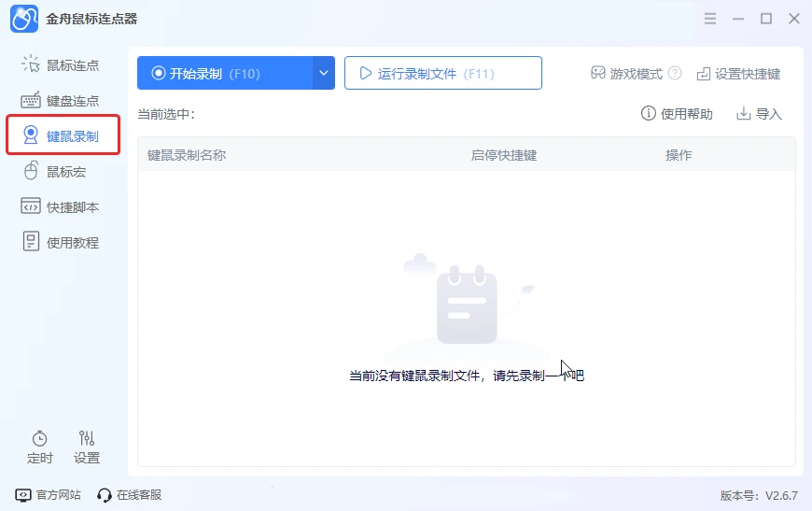Click the 导入 import button
This screenshot has height=511, width=812.
coord(759,113)
